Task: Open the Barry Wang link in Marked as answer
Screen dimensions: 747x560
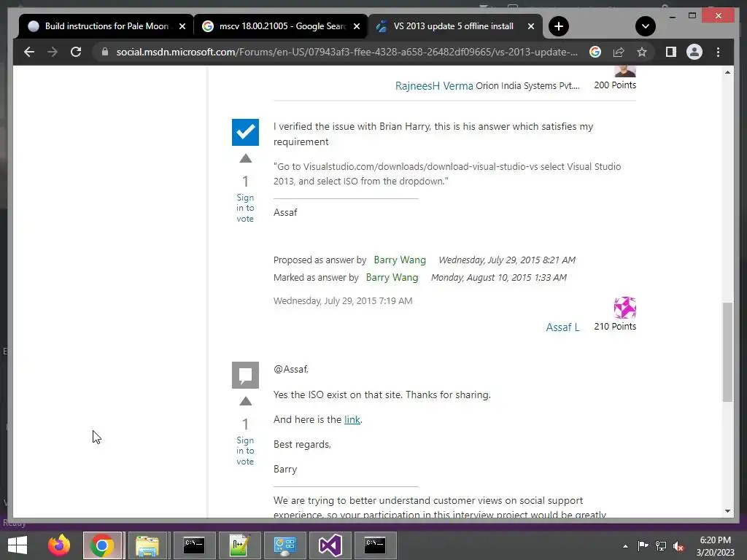Action: (392, 277)
